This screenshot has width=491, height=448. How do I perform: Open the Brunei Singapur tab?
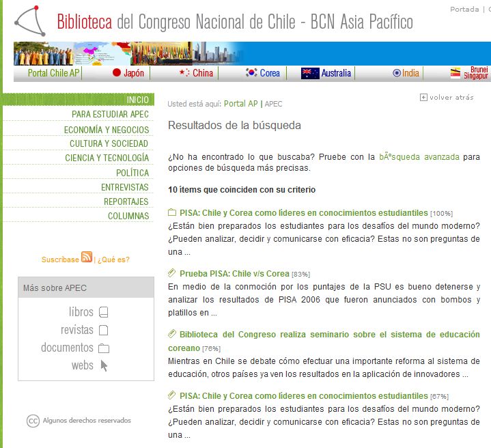[475, 72]
